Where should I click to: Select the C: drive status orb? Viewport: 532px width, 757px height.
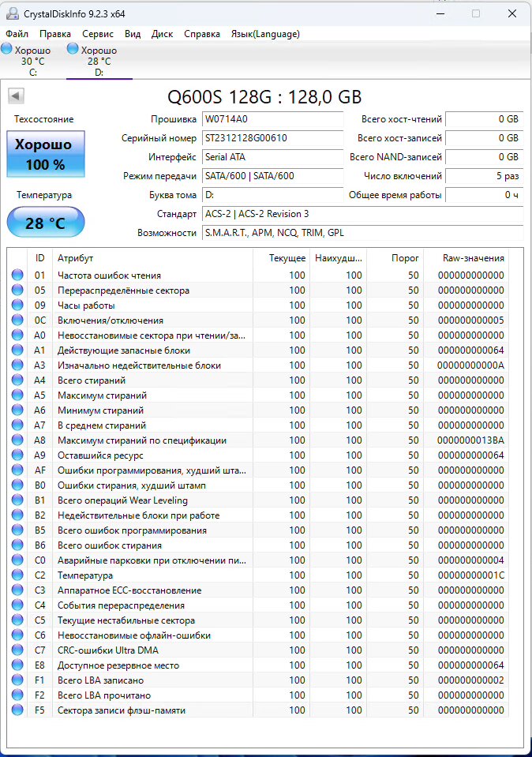[x=7, y=48]
